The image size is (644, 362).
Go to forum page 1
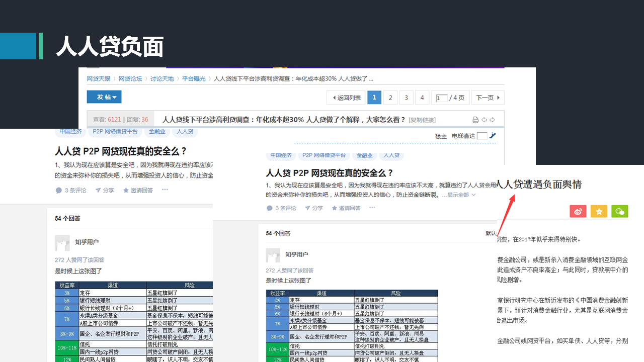pos(374,98)
